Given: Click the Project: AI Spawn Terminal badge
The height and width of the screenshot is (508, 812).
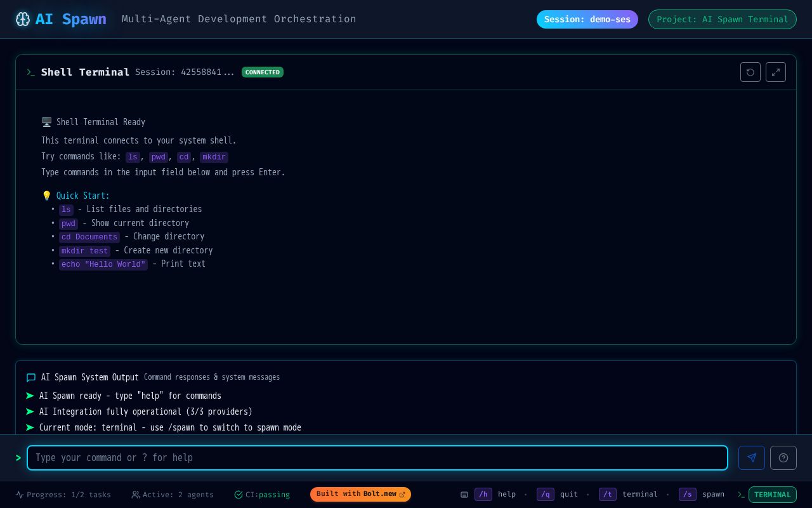Looking at the screenshot, I should [723, 19].
